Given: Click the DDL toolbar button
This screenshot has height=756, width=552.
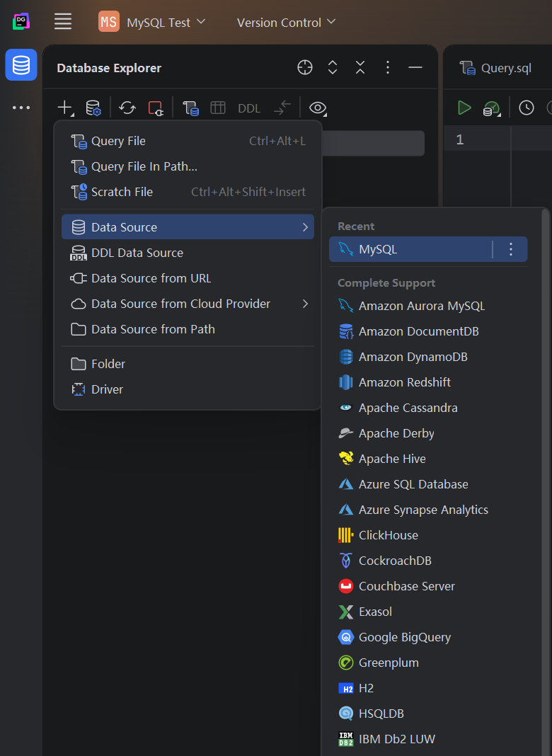Looking at the screenshot, I should coord(249,108).
